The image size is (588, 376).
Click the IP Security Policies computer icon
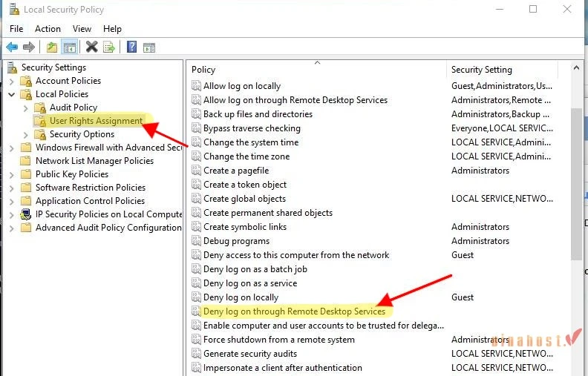(x=26, y=214)
